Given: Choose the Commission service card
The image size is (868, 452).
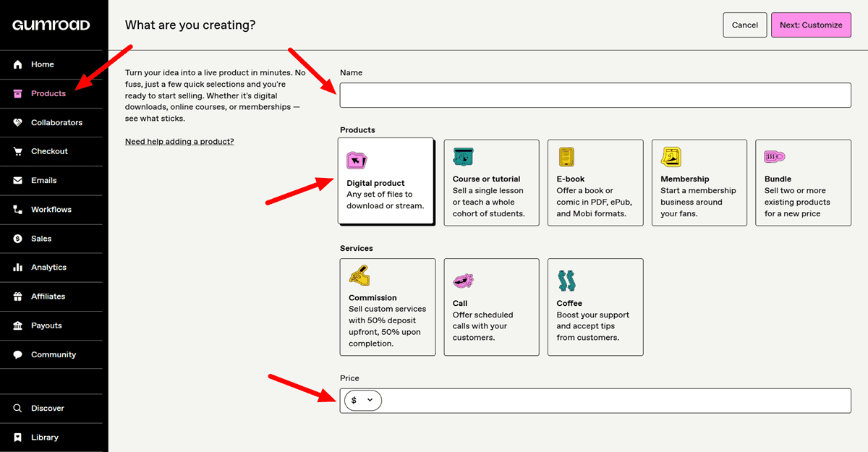Looking at the screenshot, I should coord(388,307).
